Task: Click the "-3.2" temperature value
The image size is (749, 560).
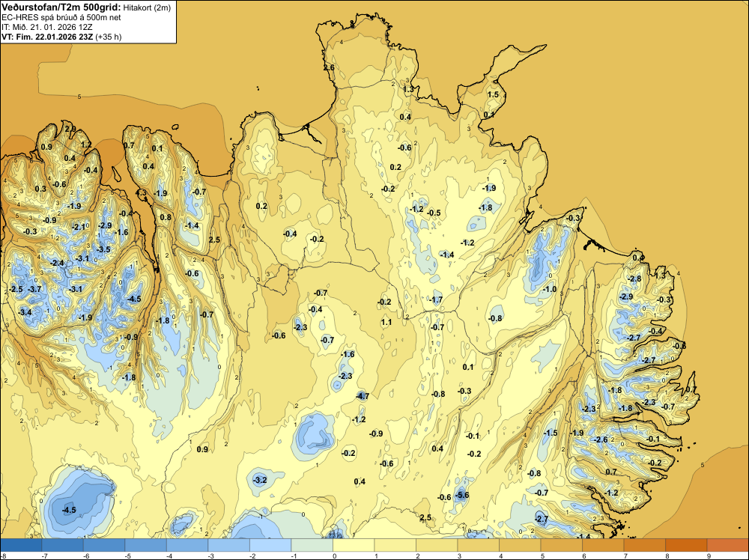Action: [x=260, y=480]
